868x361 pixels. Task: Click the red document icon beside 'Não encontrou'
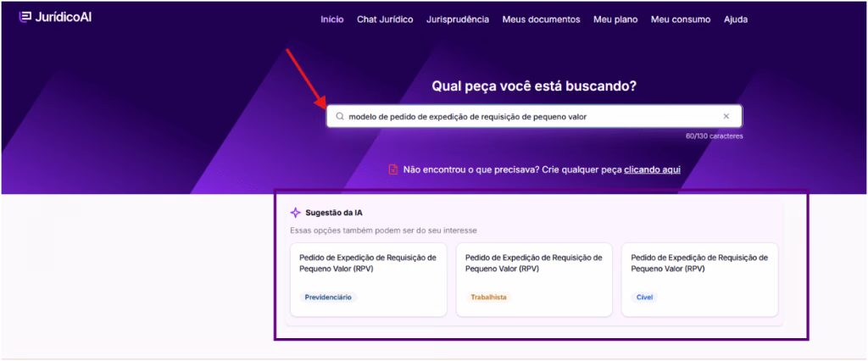coord(393,169)
